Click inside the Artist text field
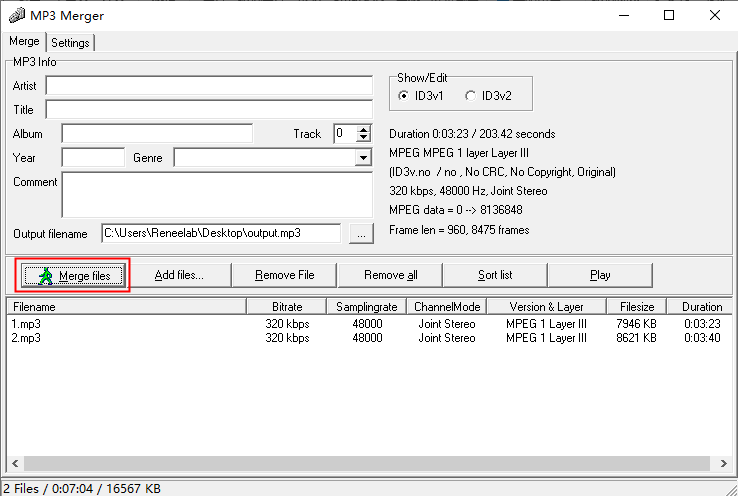The height and width of the screenshot is (496, 738). [208, 86]
